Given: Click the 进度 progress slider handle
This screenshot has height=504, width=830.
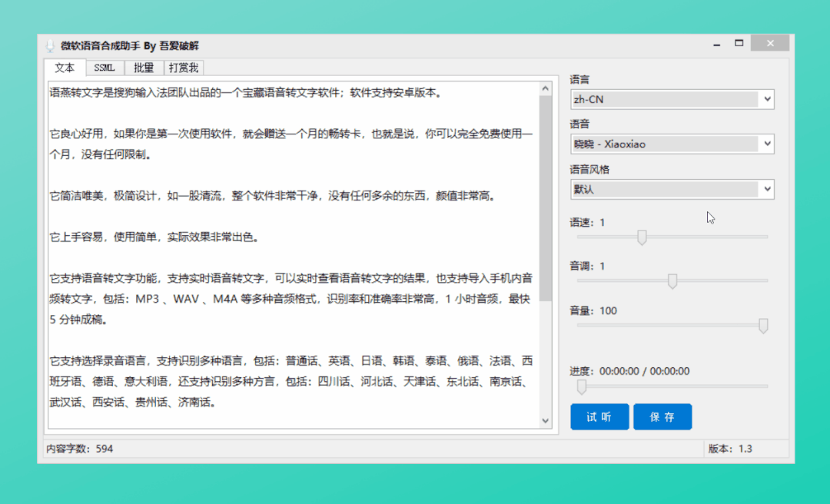Looking at the screenshot, I should pyautogui.click(x=582, y=387).
